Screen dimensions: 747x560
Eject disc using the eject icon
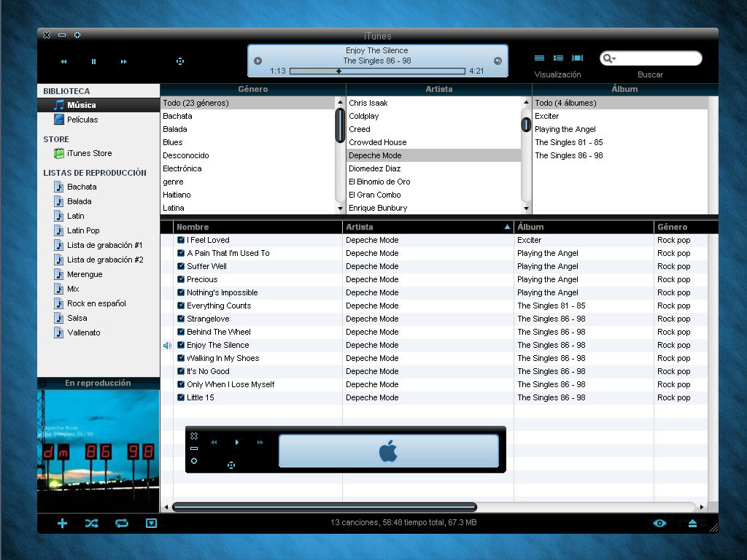(693, 524)
